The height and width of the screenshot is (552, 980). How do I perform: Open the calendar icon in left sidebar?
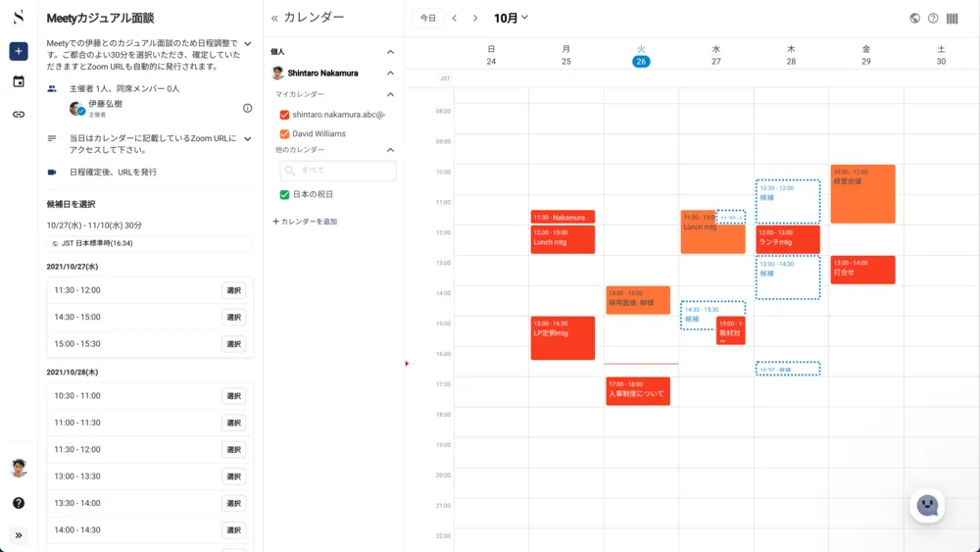(x=19, y=82)
